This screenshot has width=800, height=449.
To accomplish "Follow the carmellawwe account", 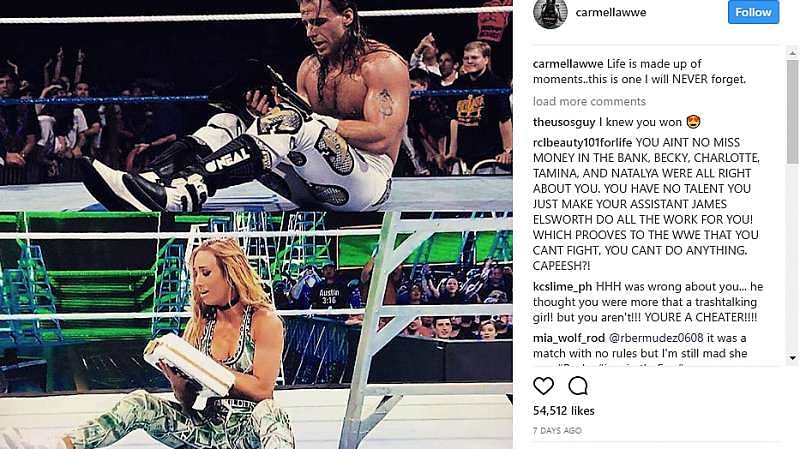I will (753, 12).
